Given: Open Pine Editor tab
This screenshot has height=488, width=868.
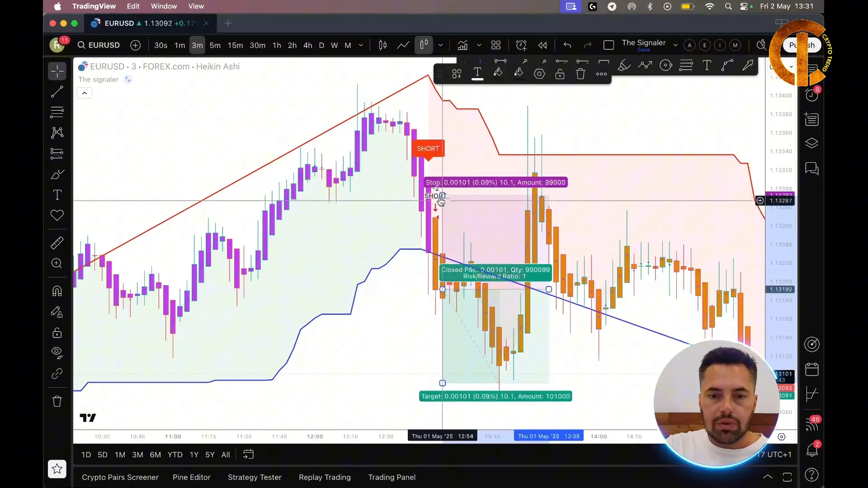Looking at the screenshot, I should pos(192,477).
